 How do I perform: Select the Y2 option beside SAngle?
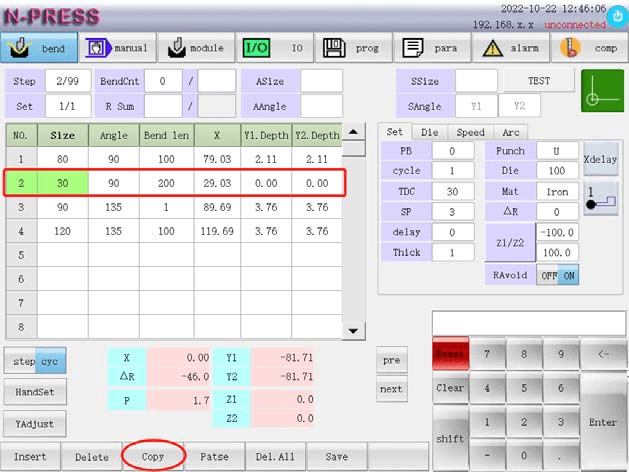(520, 105)
